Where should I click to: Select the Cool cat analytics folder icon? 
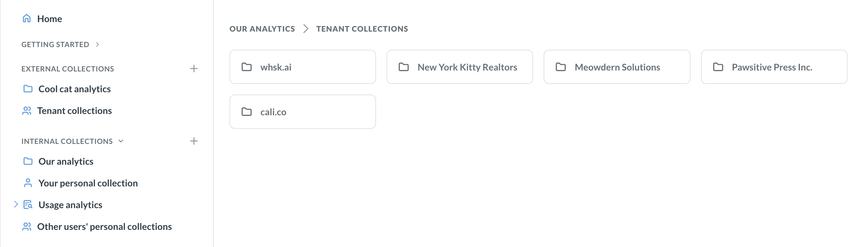tap(28, 89)
